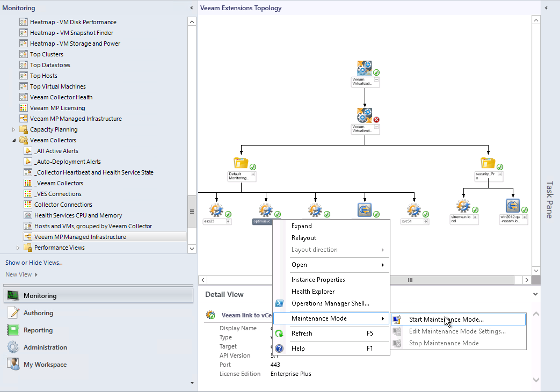Image resolution: width=560 pixels, height=392 pixels.
Task: Click the Operations Manager Shell icon
Action: 279,303
